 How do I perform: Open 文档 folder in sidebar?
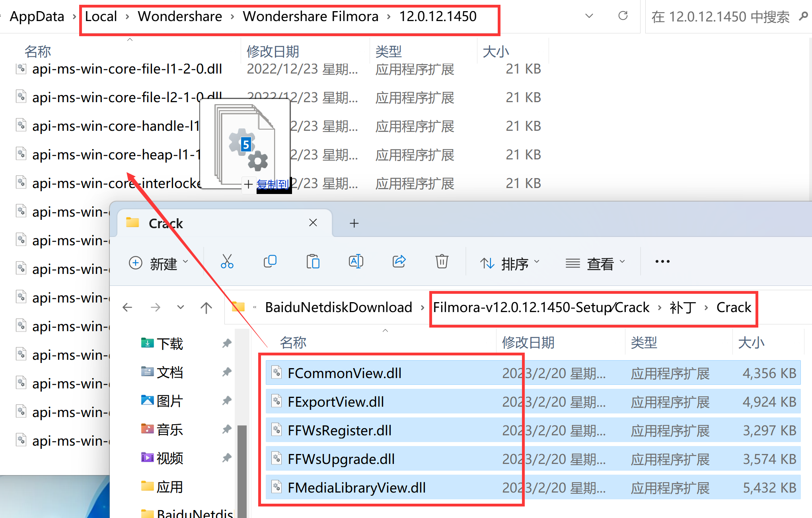(x=162, y=372)
